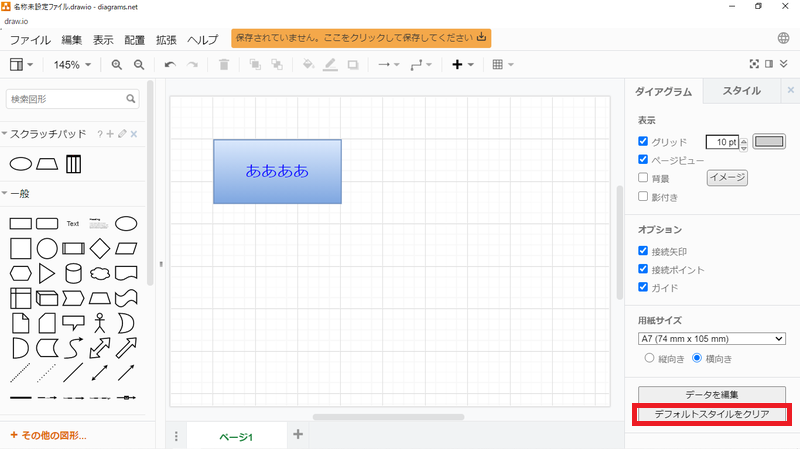Select the cylinder shape from the general palette
This screenshot has height=449, width=800.
click(73, 273)
